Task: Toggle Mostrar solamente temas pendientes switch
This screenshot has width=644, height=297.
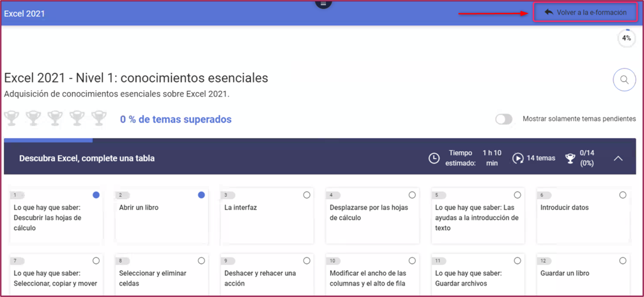Action: pyautogui.click(x=503, y=119)
